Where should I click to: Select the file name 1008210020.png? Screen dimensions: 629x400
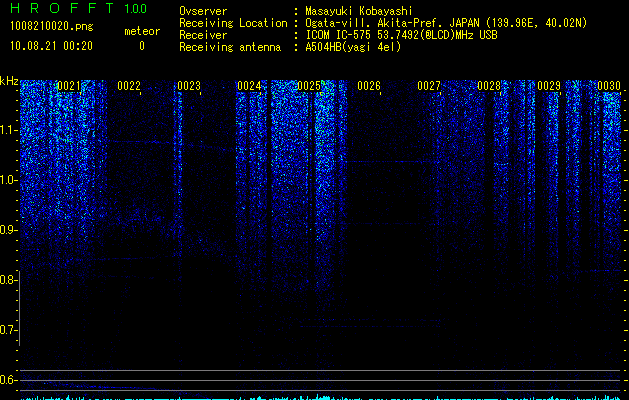coord(52,27)
